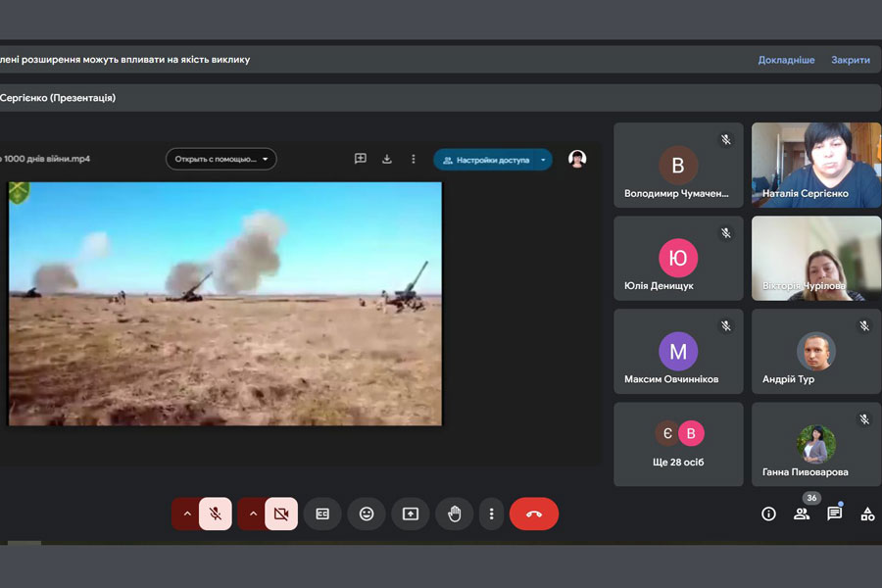Click the red hang up call button

[x=533, y=514]
